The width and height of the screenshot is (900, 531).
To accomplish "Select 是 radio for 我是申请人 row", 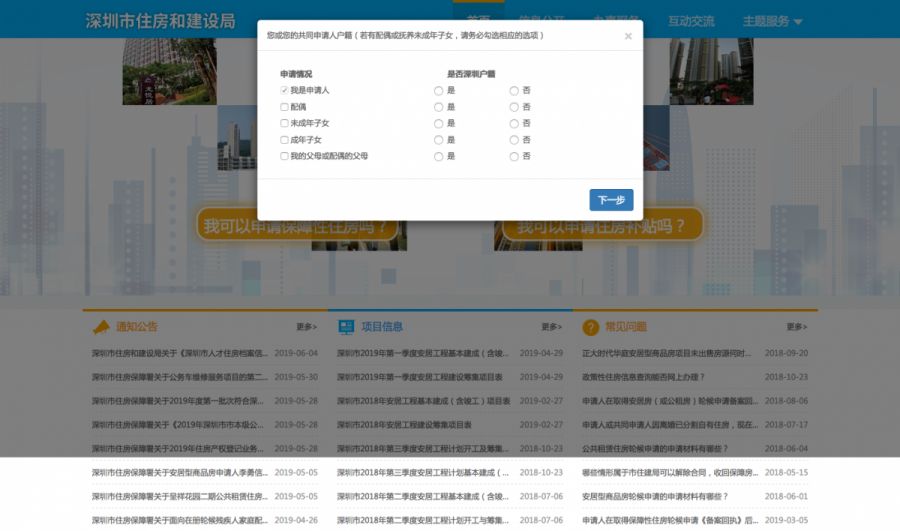I will coord(438,90).
